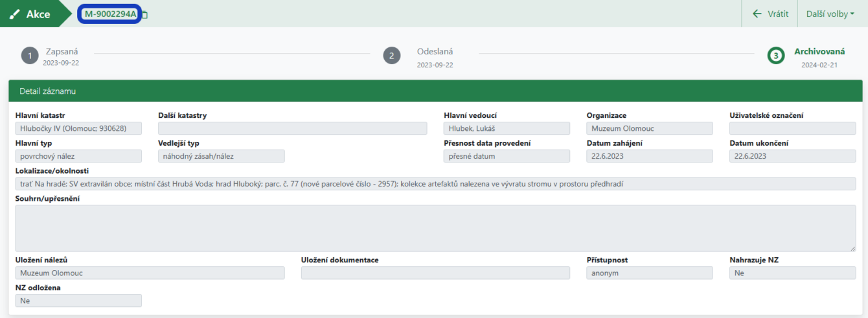Copy the record ID with the clipboard icon
Screen dimensions: 868x318
pos(144,15)
